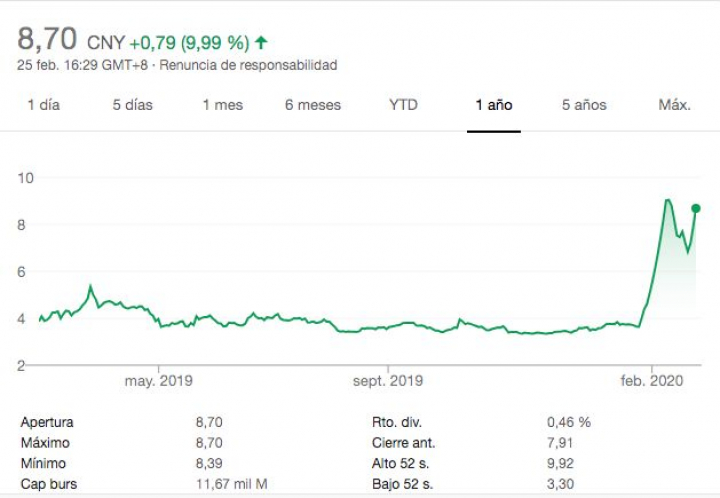
Task: Click the Alto 52 s. value 9,92
Action: (562, 464)
